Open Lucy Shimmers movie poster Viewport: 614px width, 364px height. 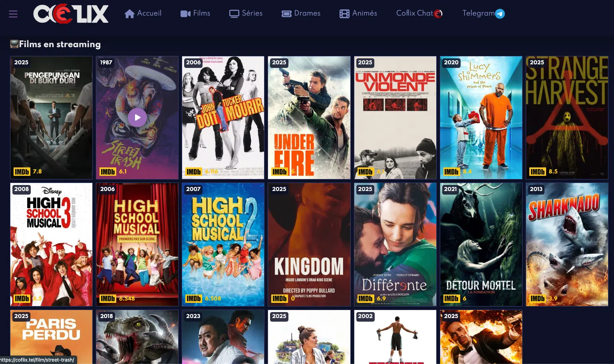481,117
